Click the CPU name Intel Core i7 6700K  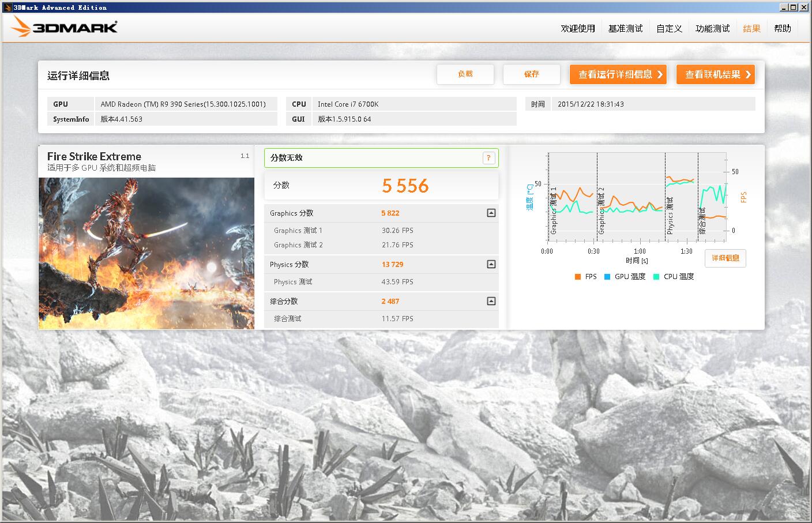[348, 104]
